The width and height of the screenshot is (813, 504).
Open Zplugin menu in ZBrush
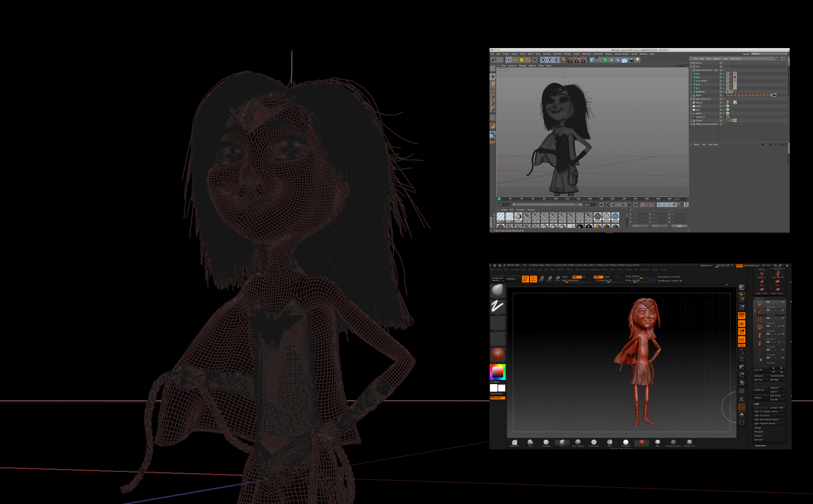click(655, 270)
